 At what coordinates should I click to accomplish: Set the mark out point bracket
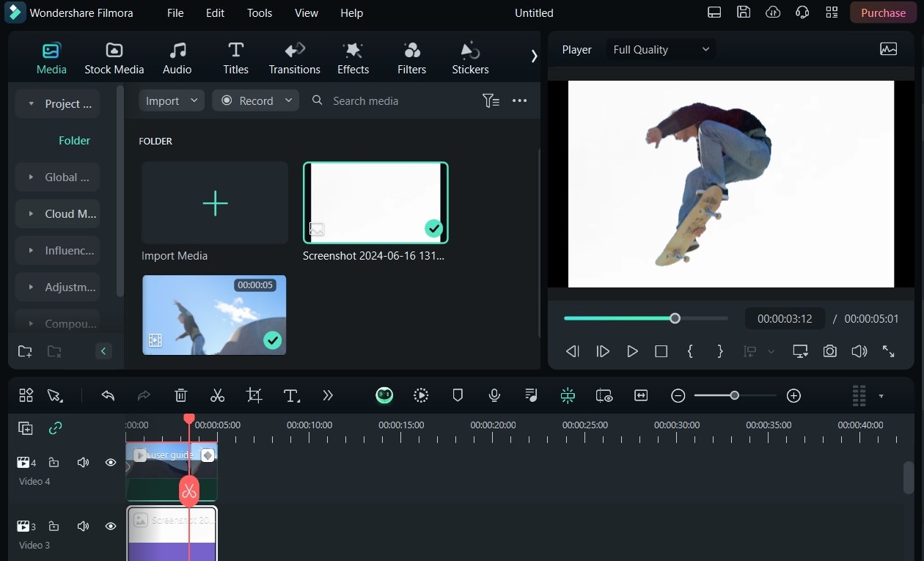click(719, 351)
